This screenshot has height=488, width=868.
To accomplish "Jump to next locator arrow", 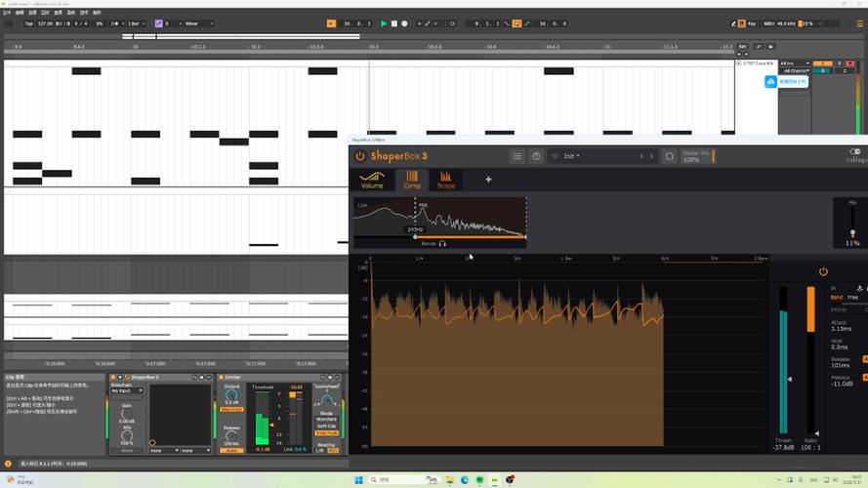I will [746, 55].
